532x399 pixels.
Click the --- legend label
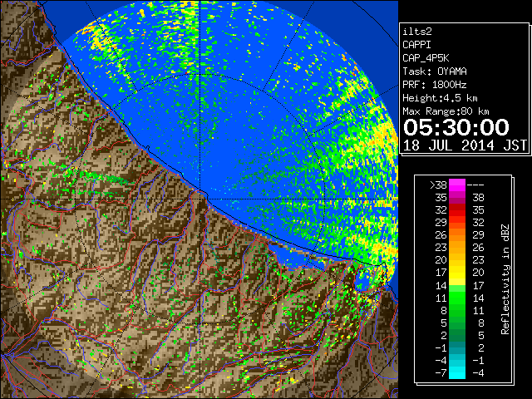pyautogui.click(x=475, y=185)
